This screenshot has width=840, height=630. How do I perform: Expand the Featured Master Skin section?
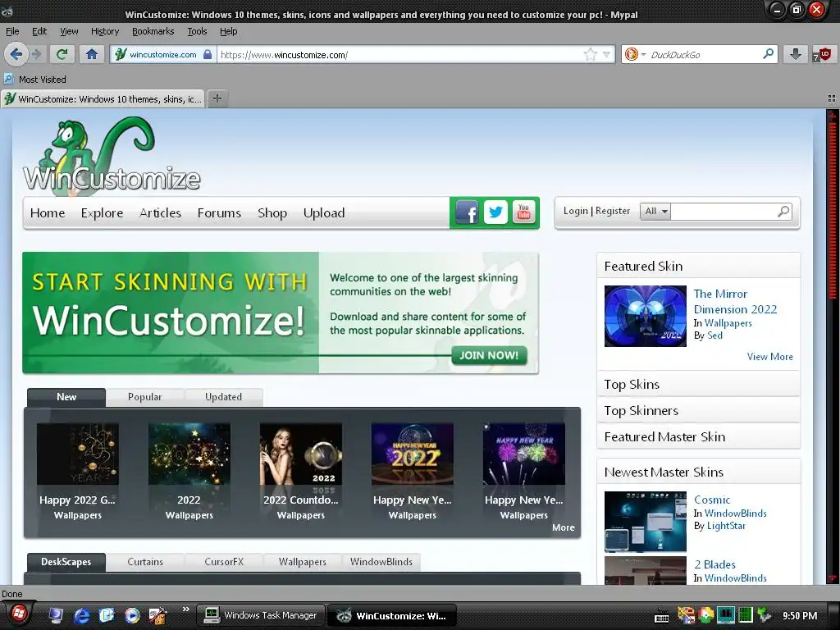click(699, 436)
